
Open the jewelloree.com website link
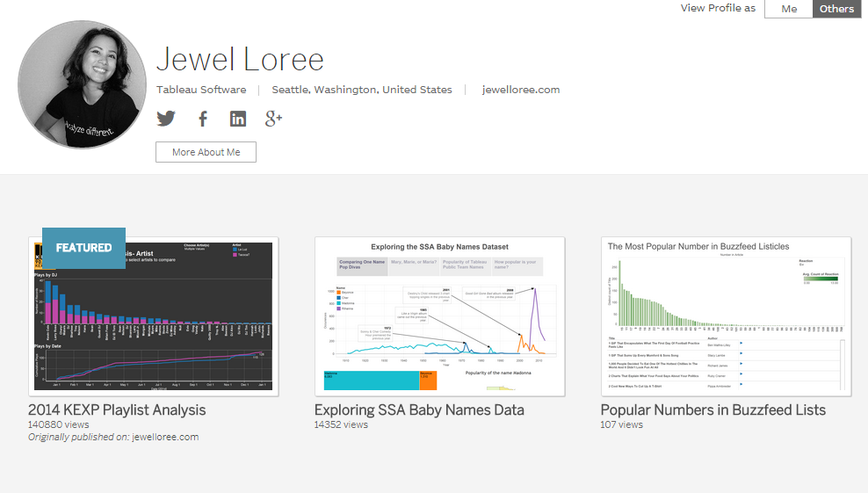point(521,90)
